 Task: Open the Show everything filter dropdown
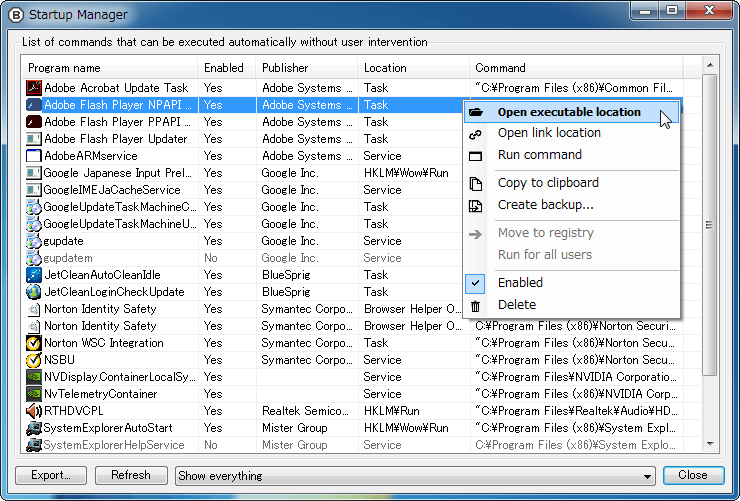[x=415, y=476]
